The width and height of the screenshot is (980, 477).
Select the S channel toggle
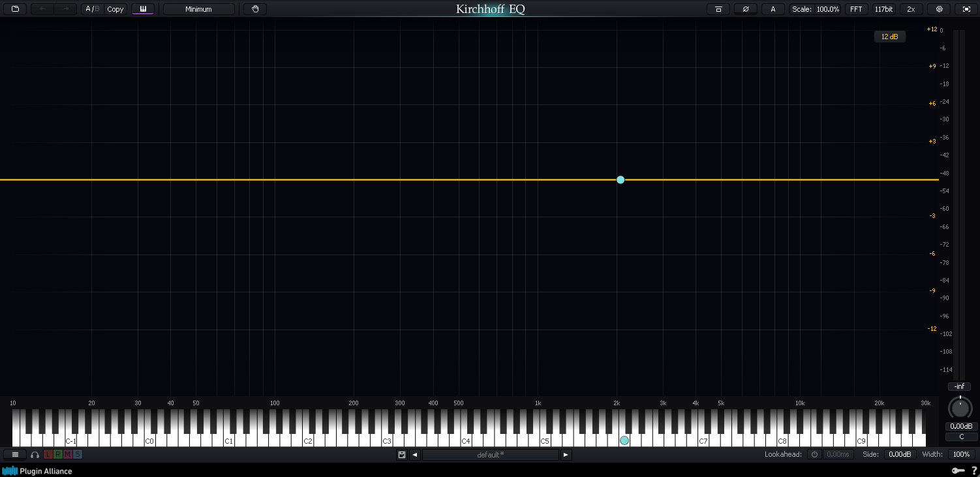click(x=76, y=455)
